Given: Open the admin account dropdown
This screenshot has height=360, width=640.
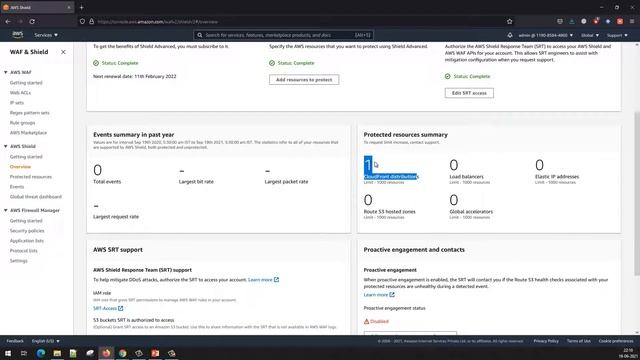Looking at the screenshot, I should click(x=546, y=35).
